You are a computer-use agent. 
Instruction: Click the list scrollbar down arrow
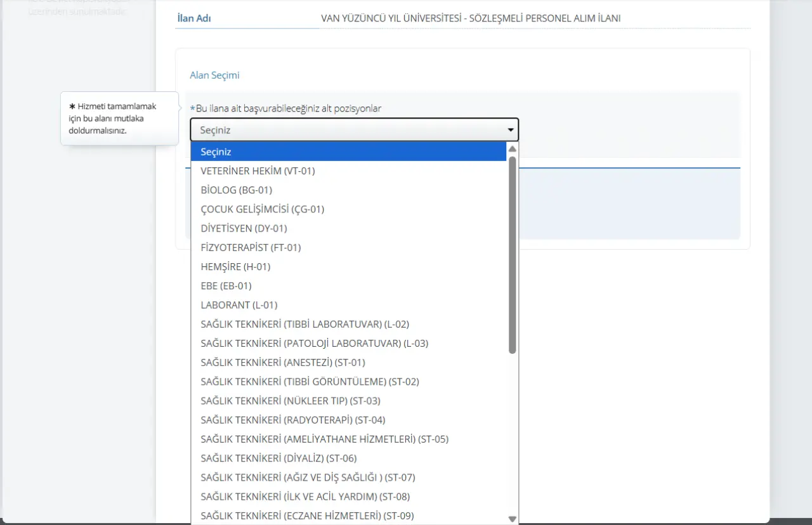(513, 519)
